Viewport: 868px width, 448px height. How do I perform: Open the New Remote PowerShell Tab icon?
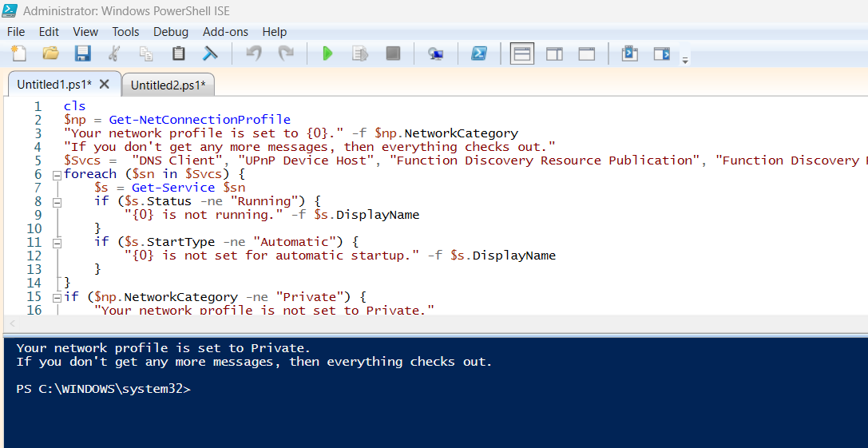pyautogui.click(x=436, y=54)
